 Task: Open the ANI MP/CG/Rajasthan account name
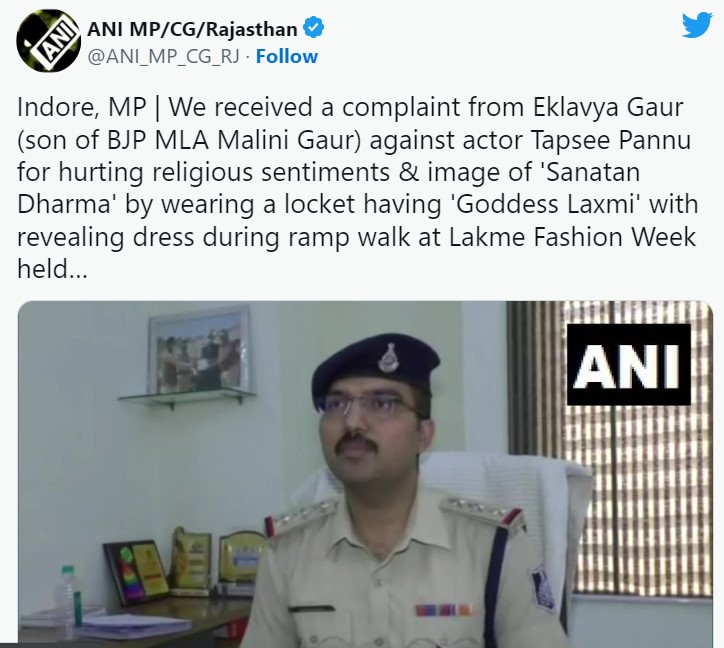192,29
